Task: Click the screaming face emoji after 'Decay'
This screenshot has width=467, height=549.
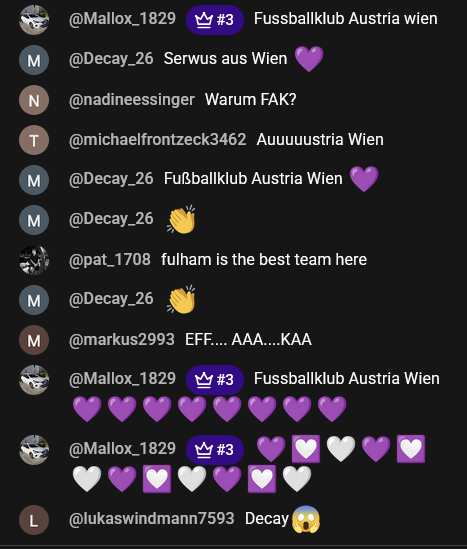Action: click(x=306, y=520)
